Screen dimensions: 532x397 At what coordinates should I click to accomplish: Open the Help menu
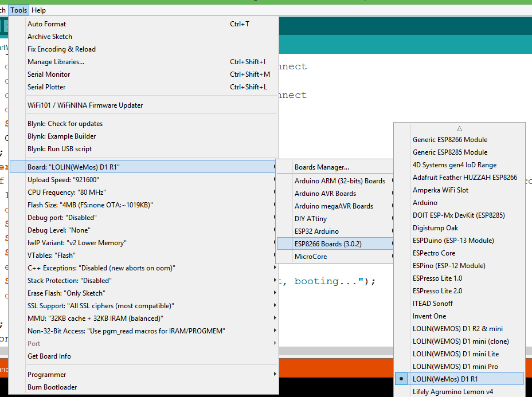tap(38, 10)
